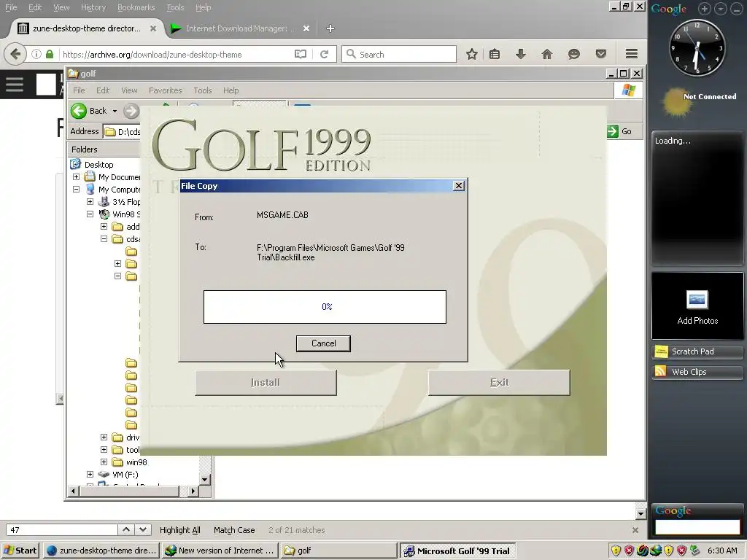Click the Google sidebar search box
This screenshot has height=560, width=747.
click(x=697, y=526)
